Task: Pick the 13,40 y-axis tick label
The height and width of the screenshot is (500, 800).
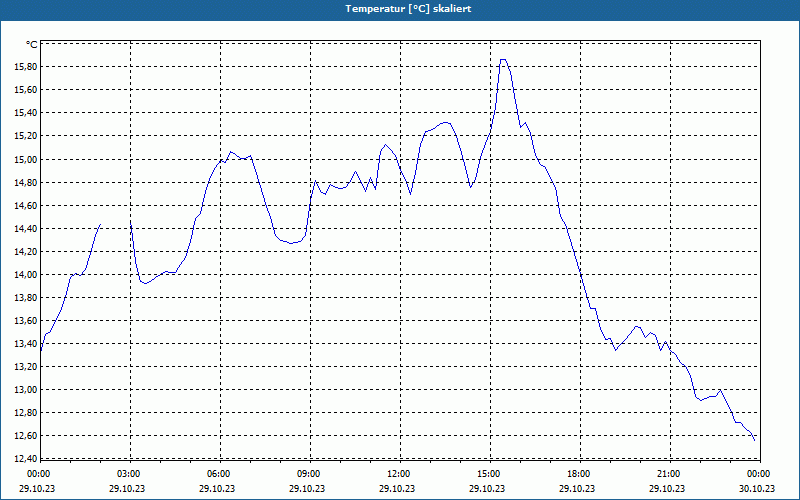Action: (25, 343)
